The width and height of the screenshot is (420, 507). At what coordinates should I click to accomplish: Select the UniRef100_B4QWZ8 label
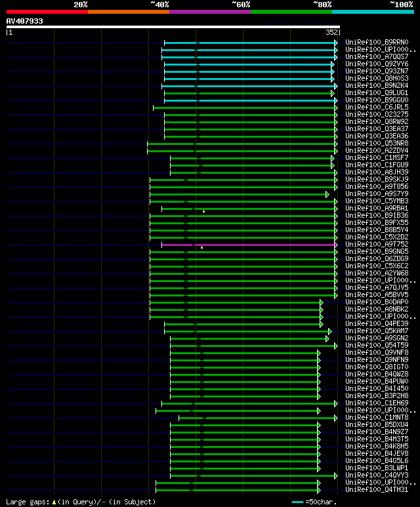pyautogui.click(x=377, y=374)
